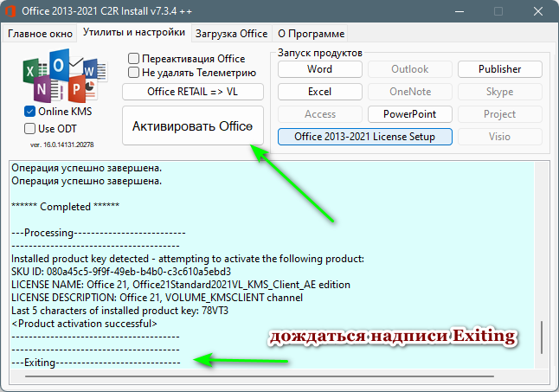The image size is (559, 392).
Task: Click the "---Exiting---" log line
Action: tap(96, 363)
